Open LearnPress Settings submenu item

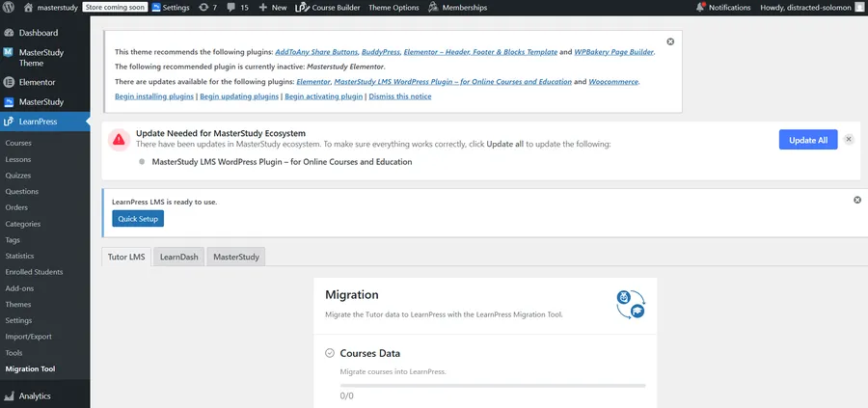click(19, 320)
